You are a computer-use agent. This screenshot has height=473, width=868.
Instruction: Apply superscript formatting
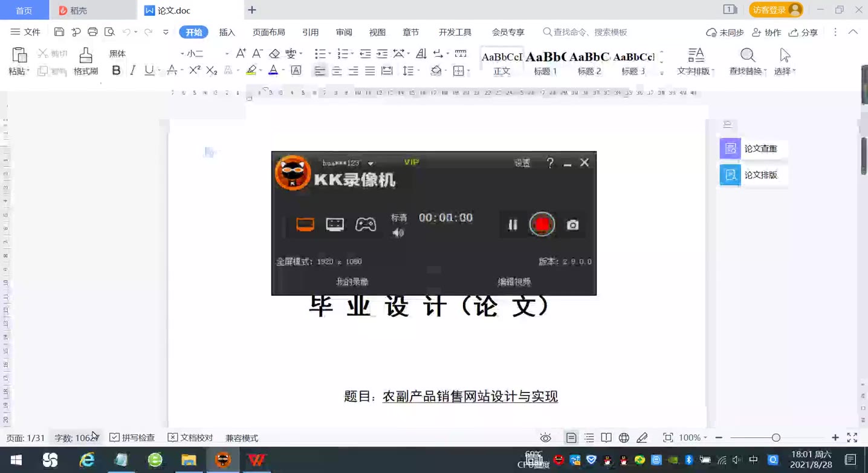pos(195,71)
